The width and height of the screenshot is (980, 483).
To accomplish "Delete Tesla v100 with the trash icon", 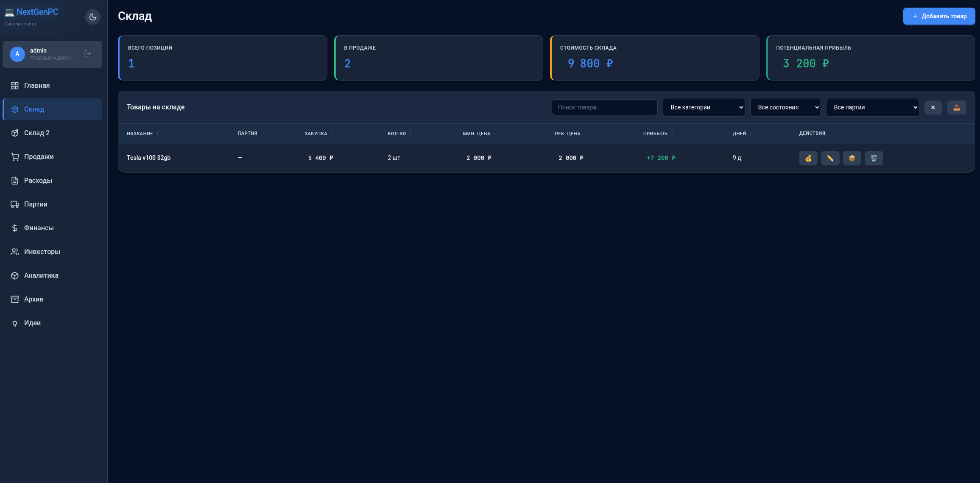I will coord(874,158).
